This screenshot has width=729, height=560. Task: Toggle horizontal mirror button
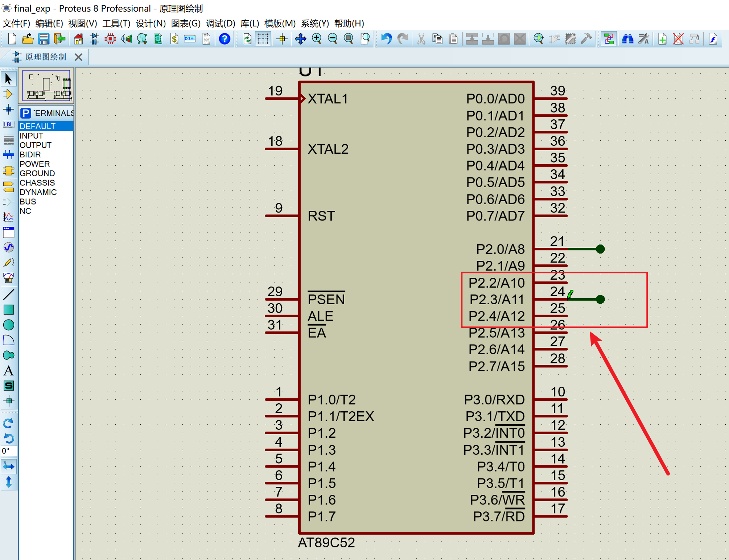click(8, 466)
